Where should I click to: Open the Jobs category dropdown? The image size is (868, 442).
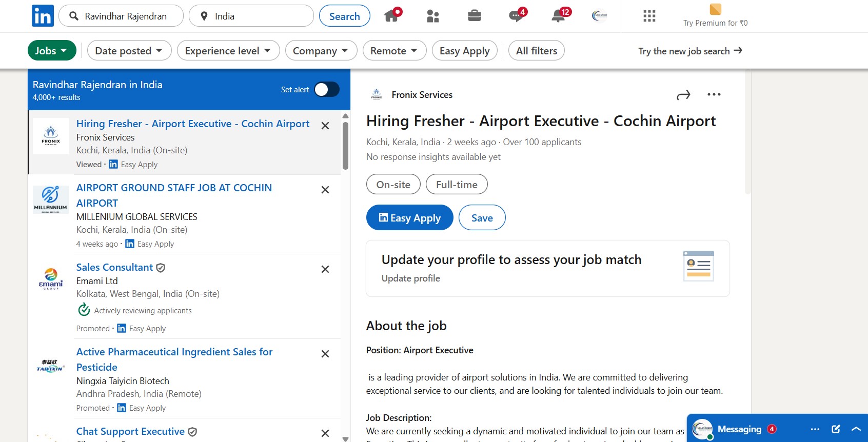click(51, 51)
